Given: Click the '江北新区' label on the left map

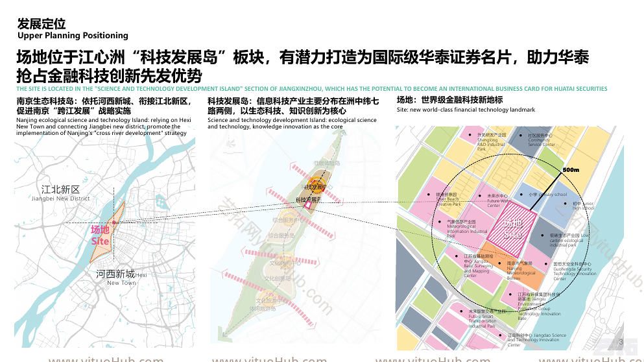Looking at the screenshot, I should [60, 189].
